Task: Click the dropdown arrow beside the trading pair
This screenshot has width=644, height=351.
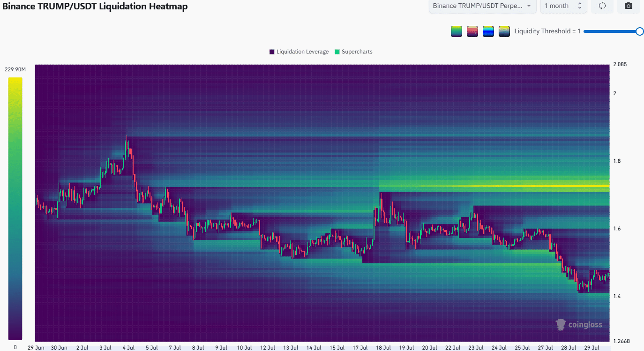Action: pyautogui.click(x=529, y=6)
